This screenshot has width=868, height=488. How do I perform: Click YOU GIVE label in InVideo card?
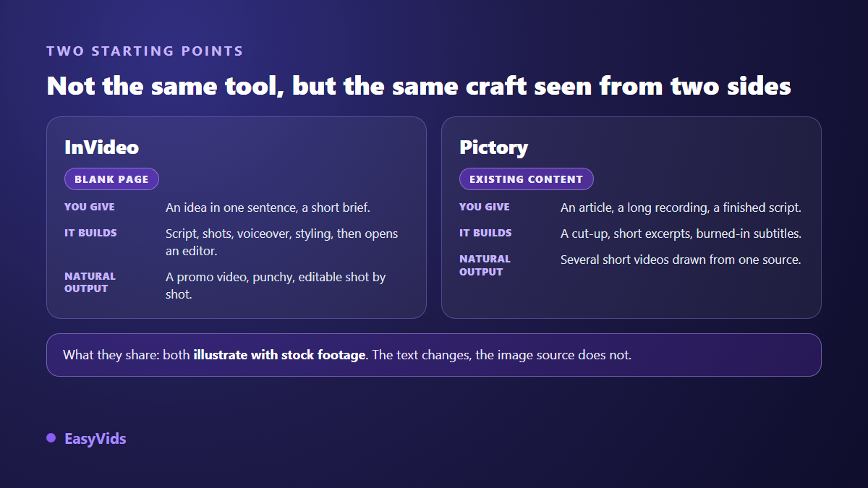pos(90,207)
